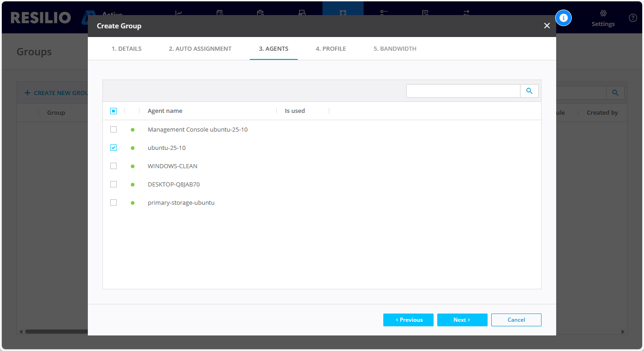Close the Create Group dialog with the X
644x351 pixels.
point(547,26)
